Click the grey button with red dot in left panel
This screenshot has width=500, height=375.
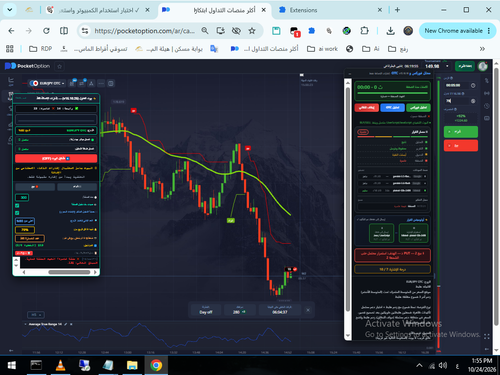coord(35,187)
